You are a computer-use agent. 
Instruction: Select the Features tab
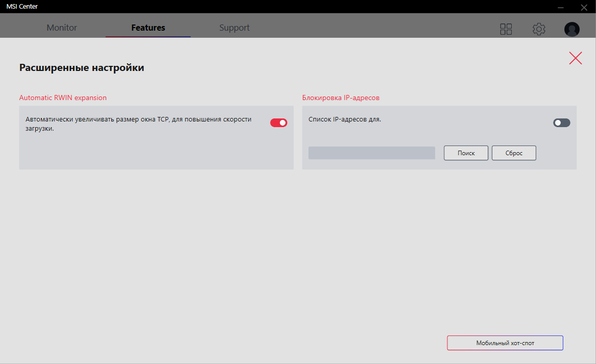coord(148,28)
